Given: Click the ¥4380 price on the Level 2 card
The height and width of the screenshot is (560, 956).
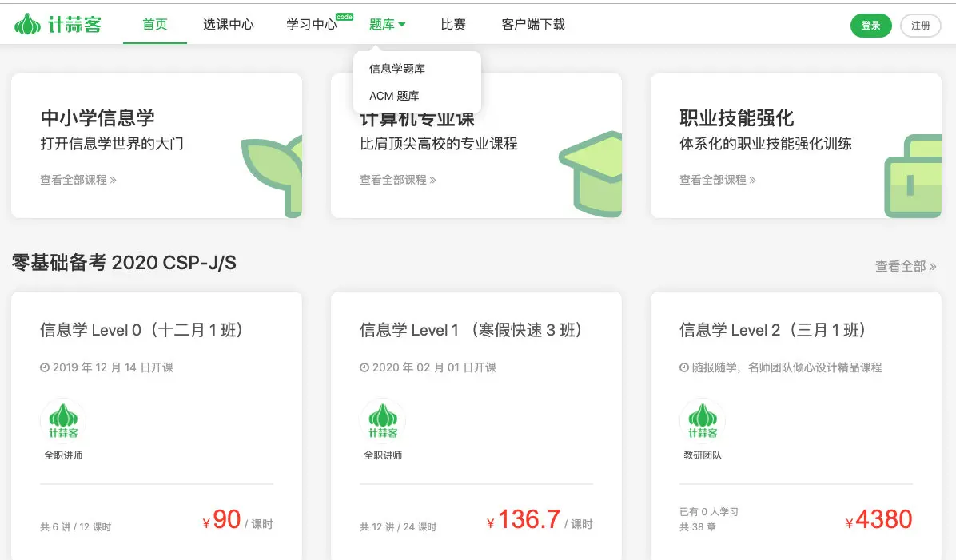Looking at the screenshot, I should (879, 520).
